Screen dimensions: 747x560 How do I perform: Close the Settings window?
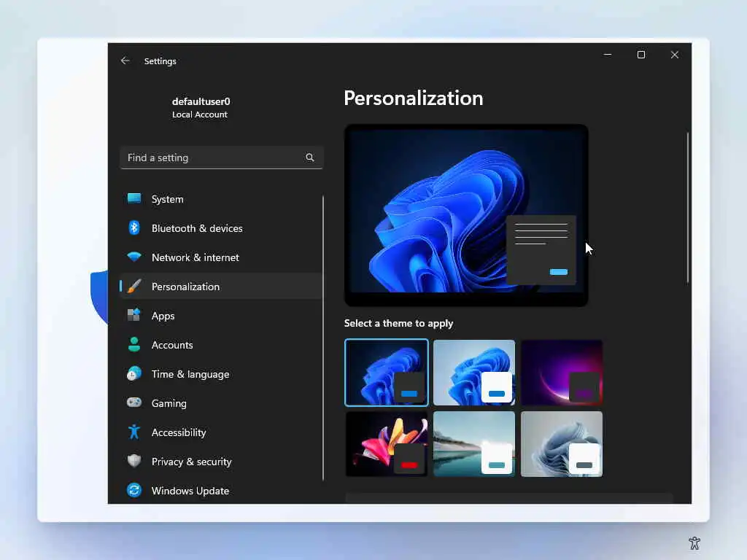[x=675, y=55]
